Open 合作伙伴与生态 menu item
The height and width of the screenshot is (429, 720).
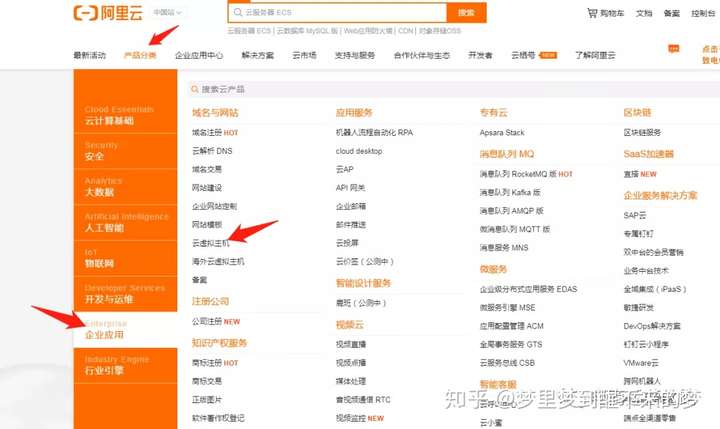422,56
